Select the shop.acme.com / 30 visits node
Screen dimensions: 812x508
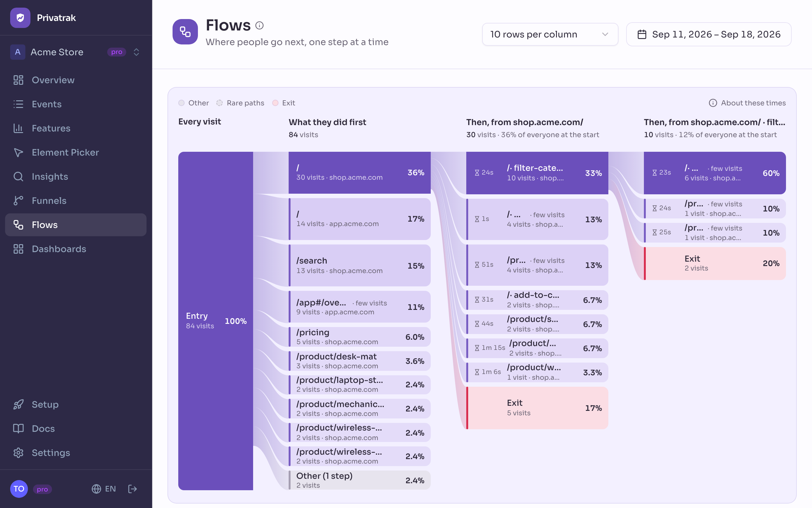(360, 173)
